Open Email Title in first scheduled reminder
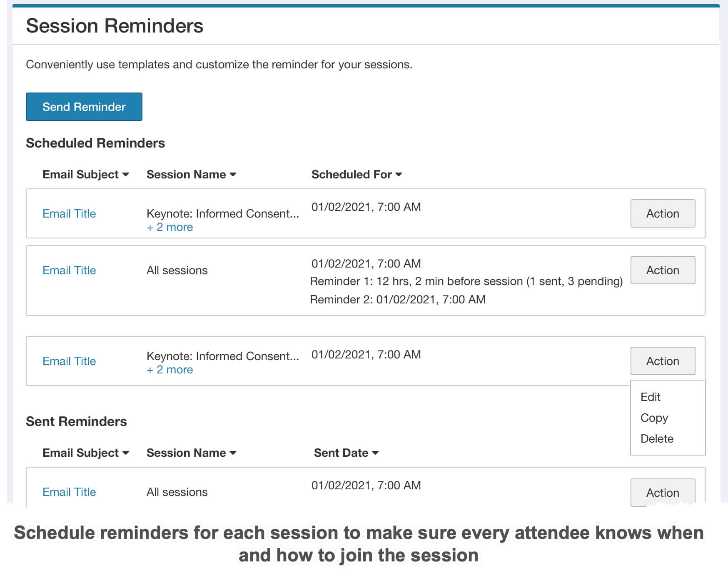This screenshot has width=728, height=571. pyautogui.click(x=69, y=213)
